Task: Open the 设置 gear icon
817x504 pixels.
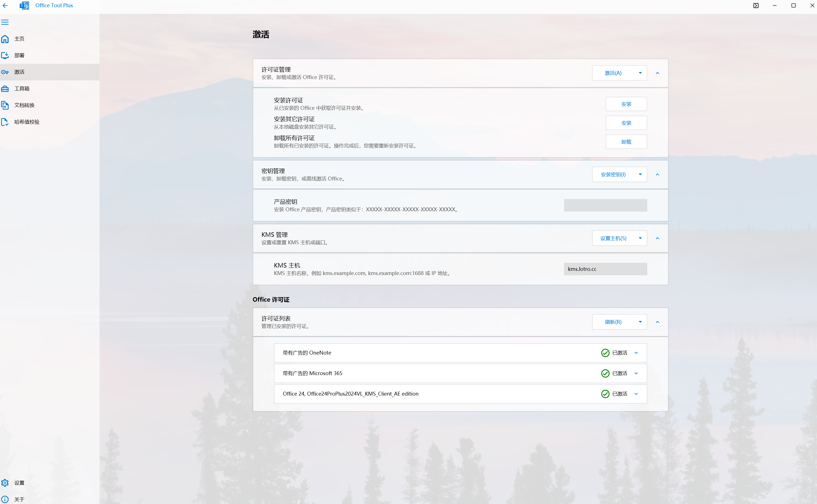Action: pyautogui.click(x=5, y=483)
